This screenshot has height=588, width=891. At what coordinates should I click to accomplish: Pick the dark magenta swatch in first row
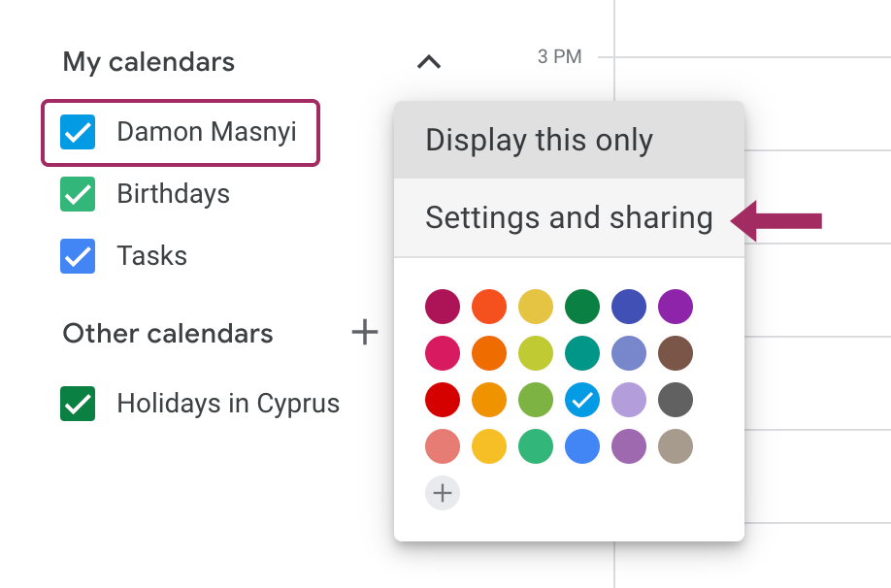click(443, 307)
